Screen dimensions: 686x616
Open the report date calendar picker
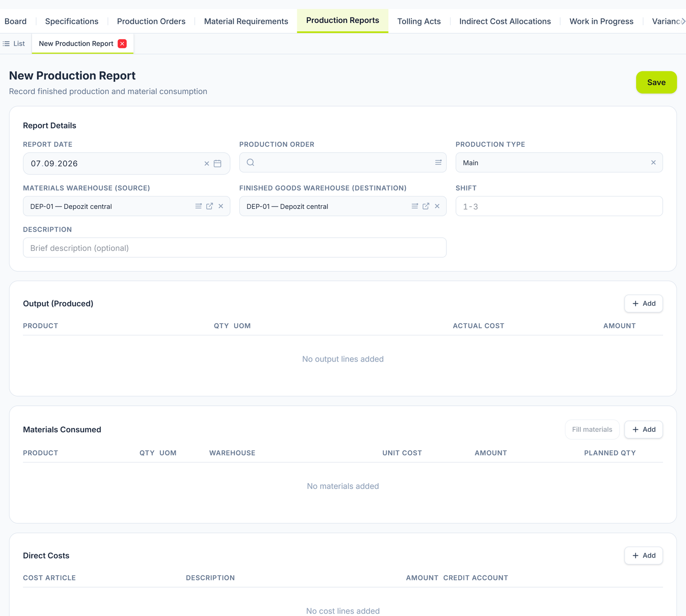click(218, 164)
